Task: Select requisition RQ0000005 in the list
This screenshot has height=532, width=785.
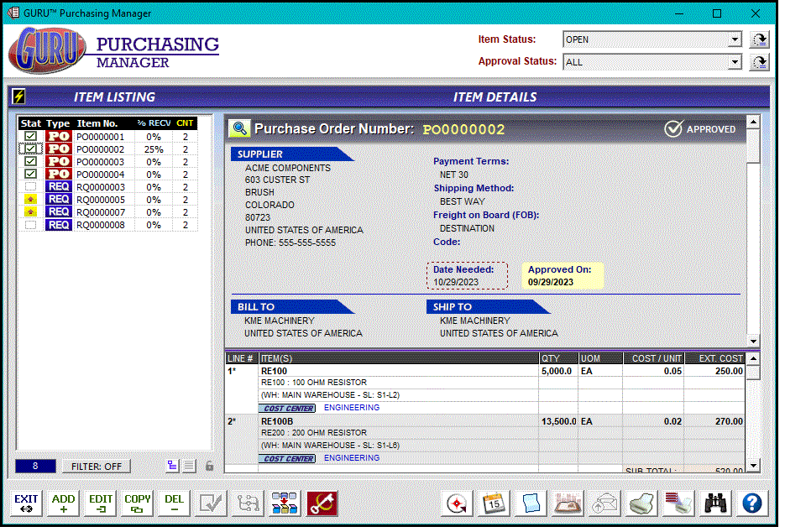Action: tap(108, 201)
